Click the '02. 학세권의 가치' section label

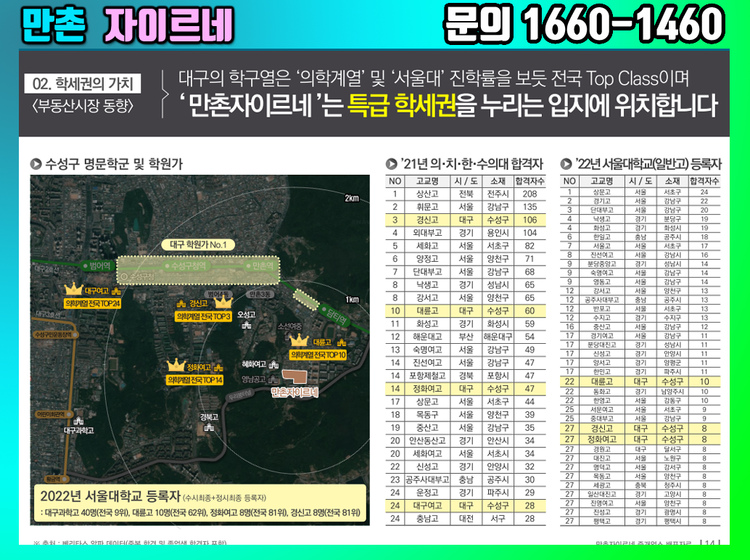click(x=82, y=83)
